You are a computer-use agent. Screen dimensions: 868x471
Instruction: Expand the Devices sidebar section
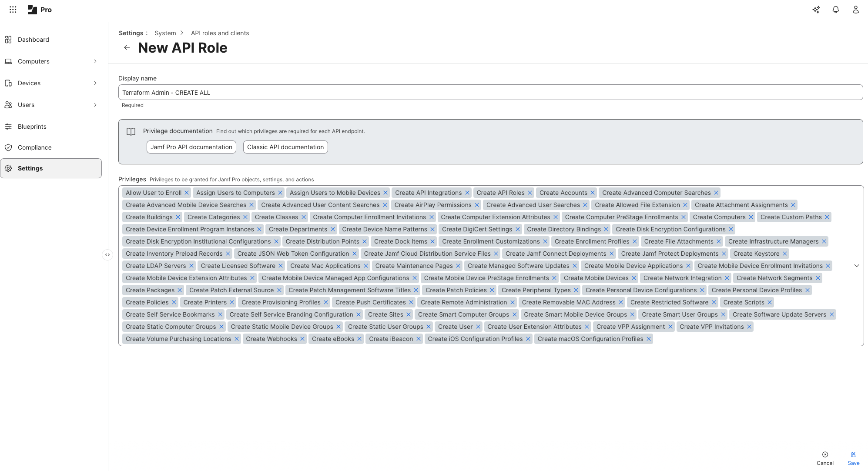95,83
